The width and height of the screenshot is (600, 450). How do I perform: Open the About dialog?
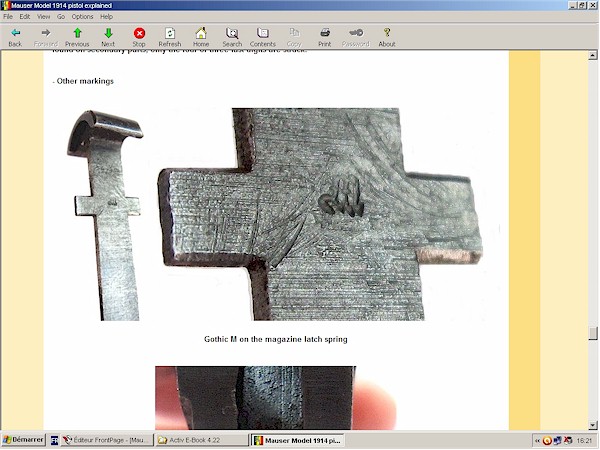click(387, 37)
